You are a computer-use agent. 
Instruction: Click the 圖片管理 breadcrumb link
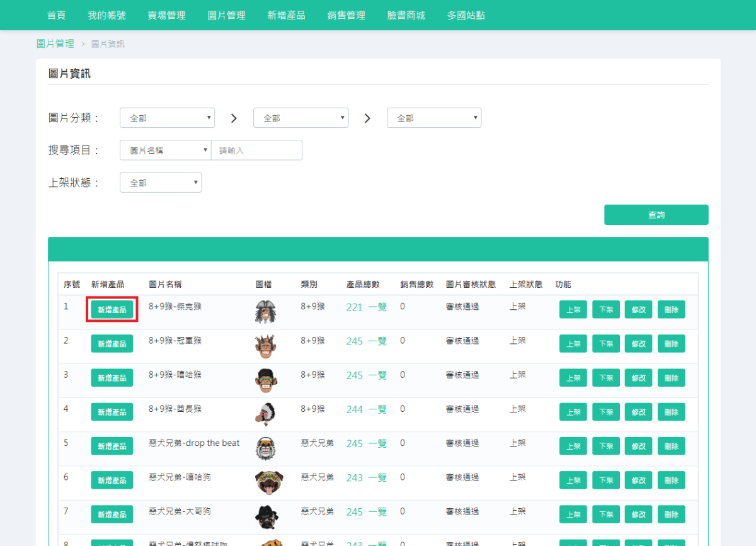(55, 43)
